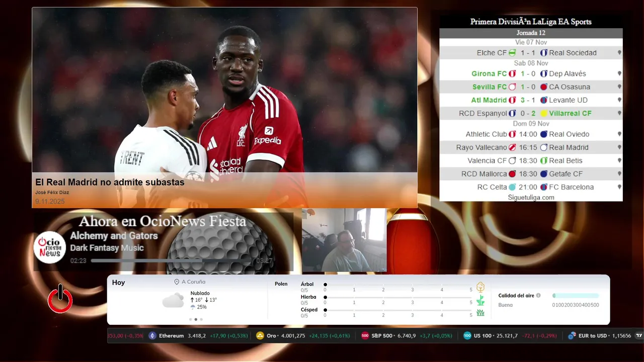Click the Árbol tree pollen icon
This screenshot has height=362, width=644.
click(480, 287)
